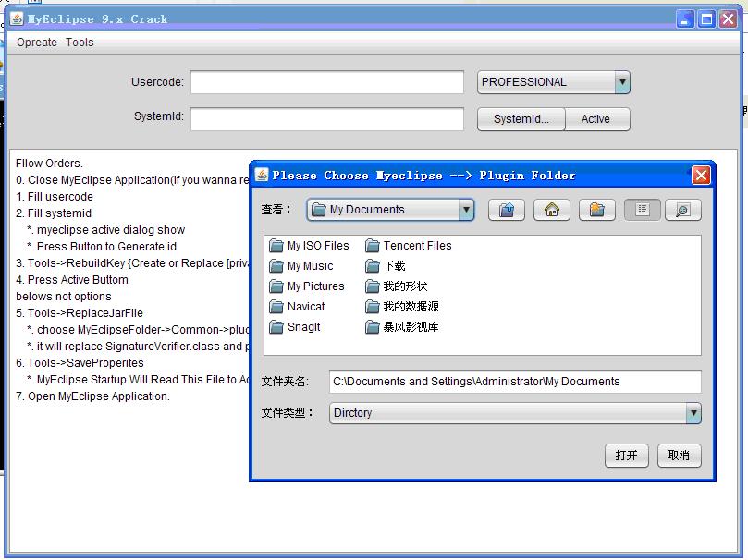Click the 打开 (Open) button
748x560 pixels.
(x=626, y=456)
